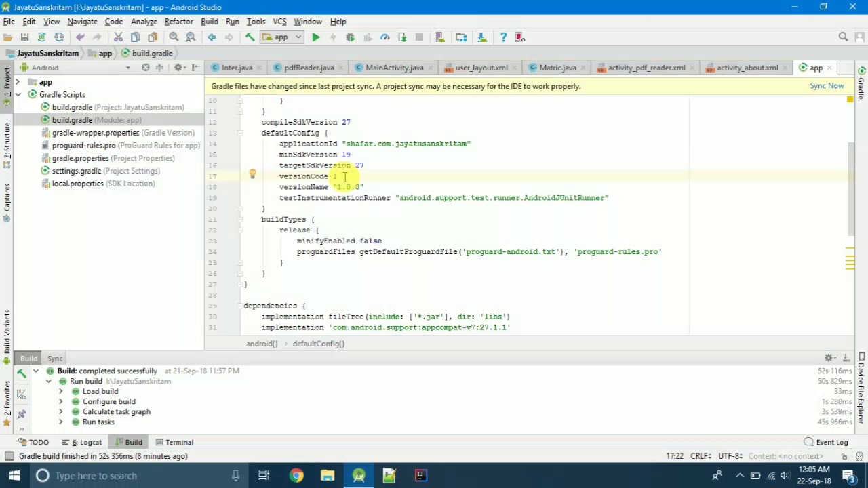868x488 pixels.
Task: Open Chrome from the taskbar
Action: click(x=296, y=475)
